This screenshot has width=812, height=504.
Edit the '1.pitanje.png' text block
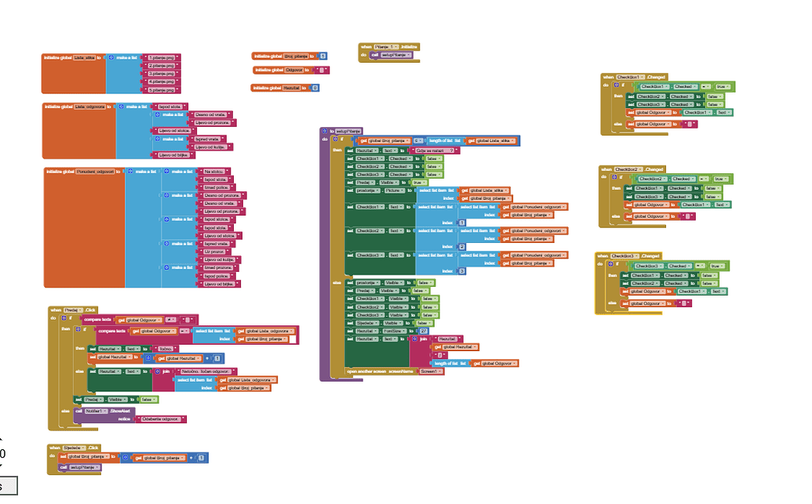click(x=162, y=58)
